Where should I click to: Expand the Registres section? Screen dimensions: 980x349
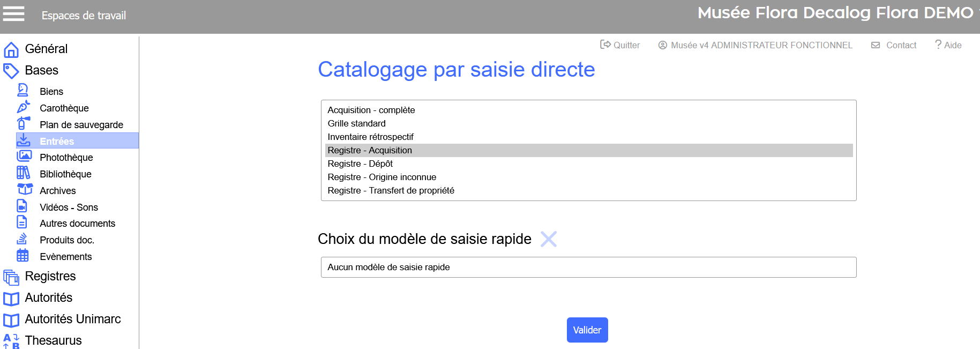pos(50,276)
